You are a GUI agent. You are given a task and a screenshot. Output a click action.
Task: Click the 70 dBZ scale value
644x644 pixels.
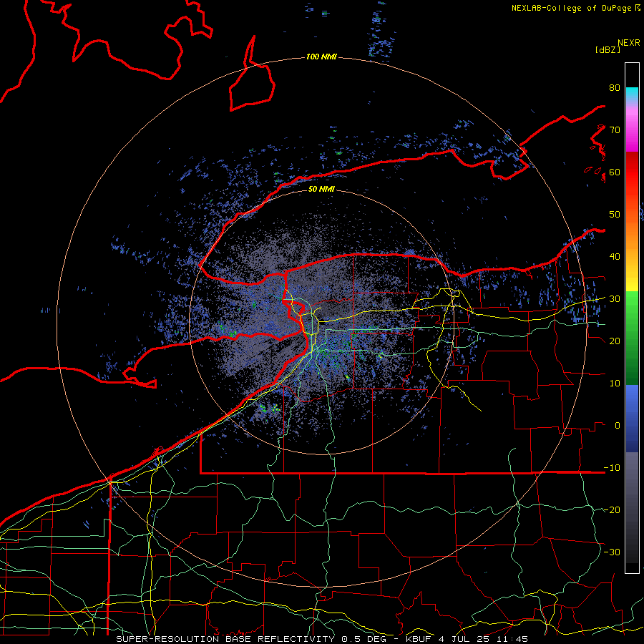615,130
